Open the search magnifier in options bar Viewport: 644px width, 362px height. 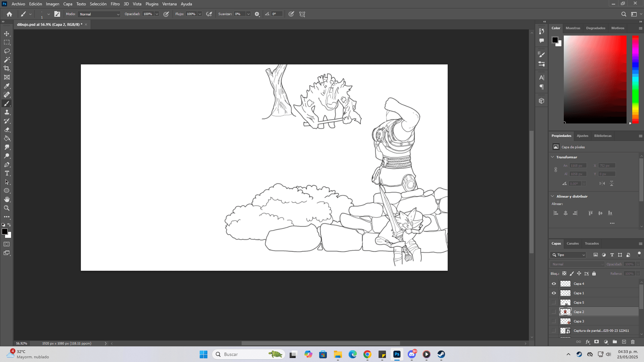click(624, 14)
